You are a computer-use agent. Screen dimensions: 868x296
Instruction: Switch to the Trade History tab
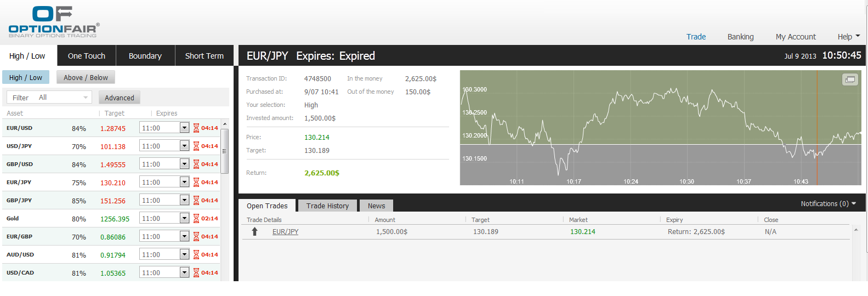(x=327, y=206)
